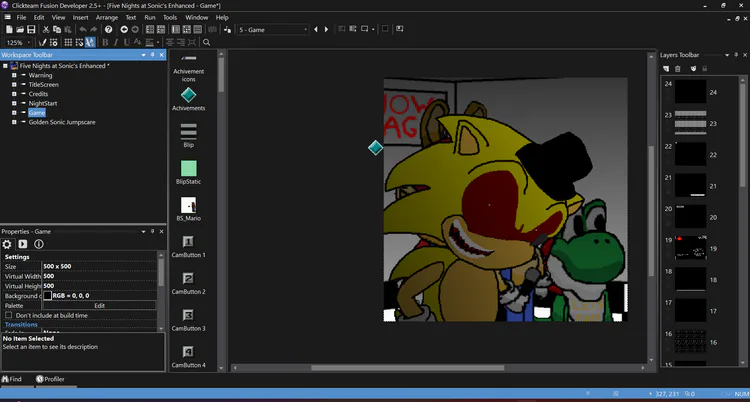Go to previous frame arrow
The image size is (750, 402).
tap(316, 30)
